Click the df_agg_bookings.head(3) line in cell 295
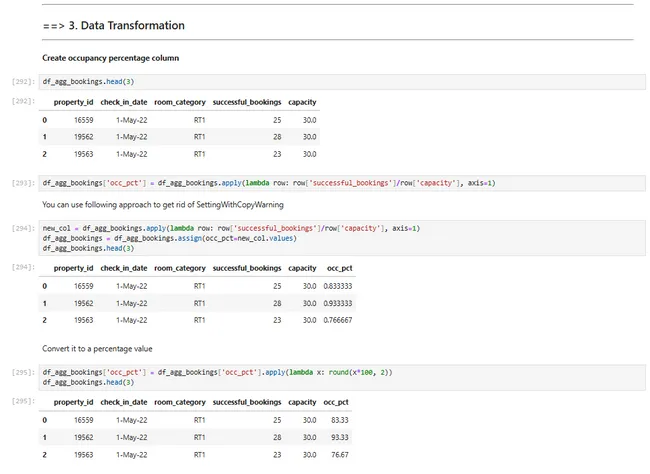 [88, 382]
